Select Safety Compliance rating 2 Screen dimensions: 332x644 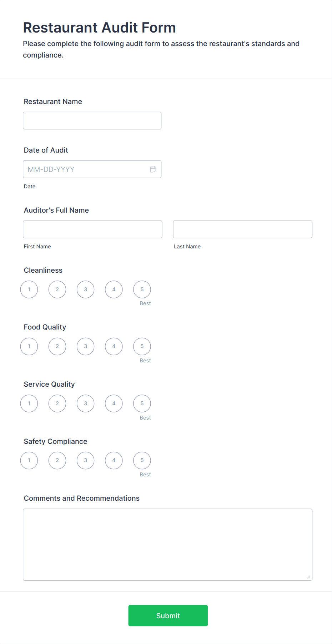click(57, 460)
